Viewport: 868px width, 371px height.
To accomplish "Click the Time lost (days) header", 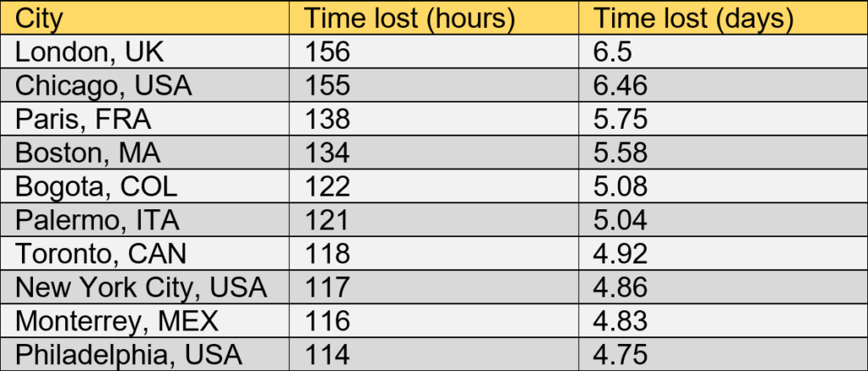I will [x=693, y=18].
